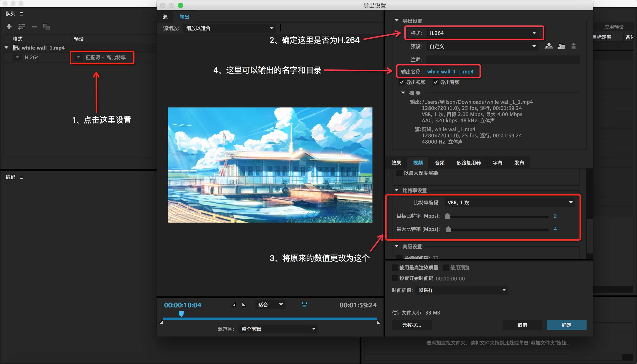
Task: Enable 使用最高渲染质量 checkbox
Action: 395,268
